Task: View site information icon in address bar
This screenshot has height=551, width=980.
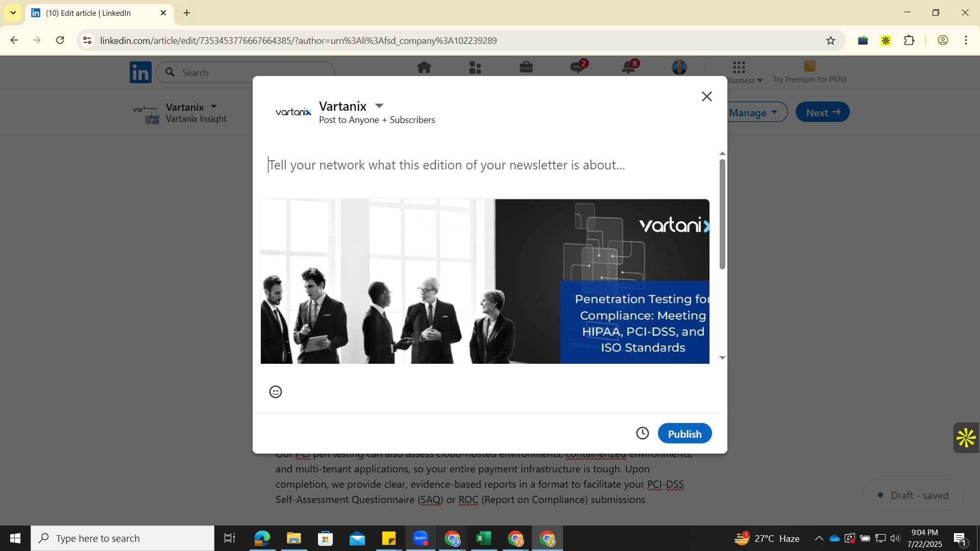Action: click(87, 40)
